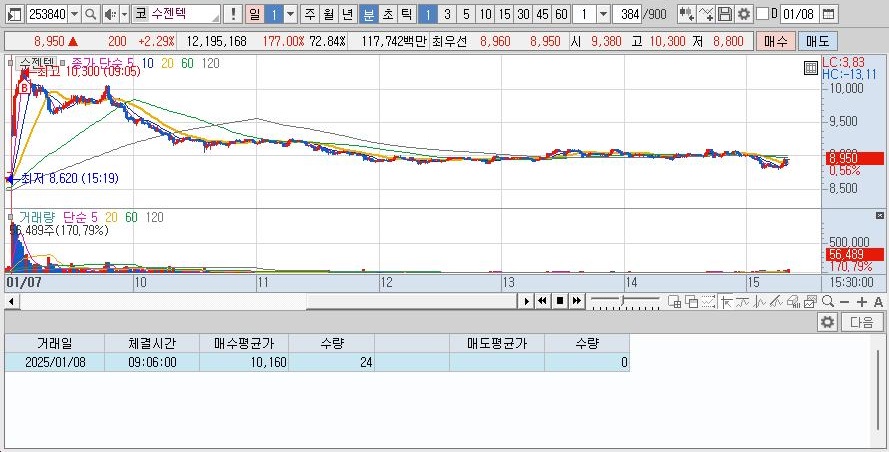Click the eraser drawing-removal icon
The image size is (889, 452).
click(793, 302)
